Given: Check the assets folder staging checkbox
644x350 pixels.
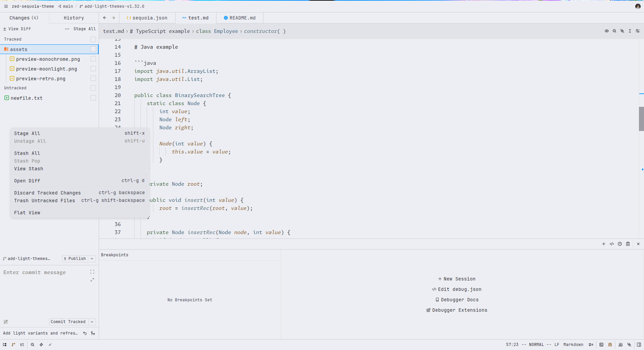Looking at the screenshot, I should [93, 49].
